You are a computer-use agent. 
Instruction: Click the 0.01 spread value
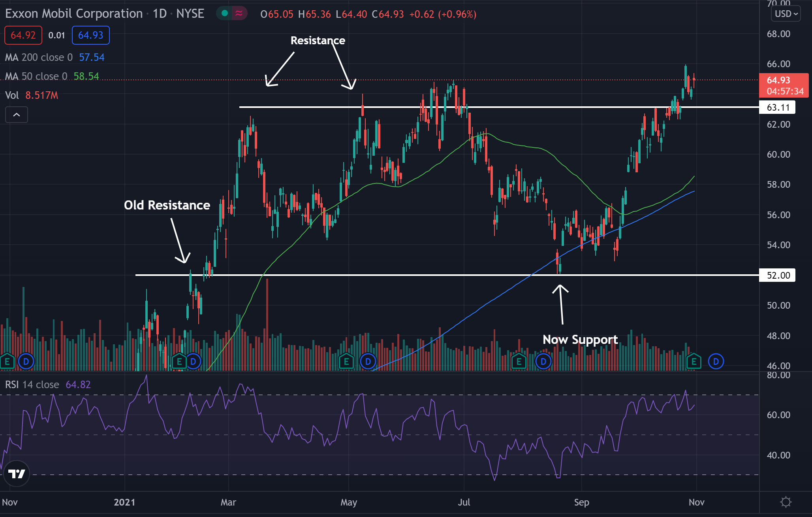pyautogui.click(x=56, y=35)
